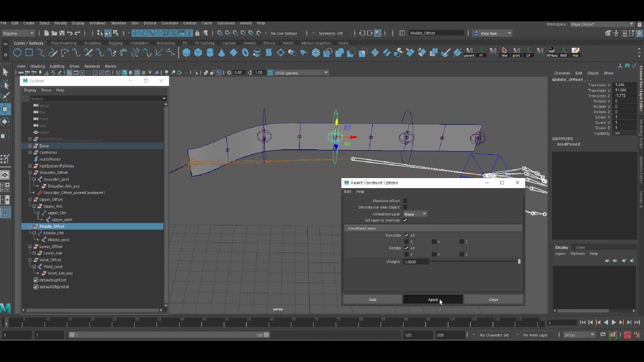Image resolution: width=644 pixels, height=362 pixels.
Task: Enable the Maintain offset checkbox
Action: pos(405,201)
